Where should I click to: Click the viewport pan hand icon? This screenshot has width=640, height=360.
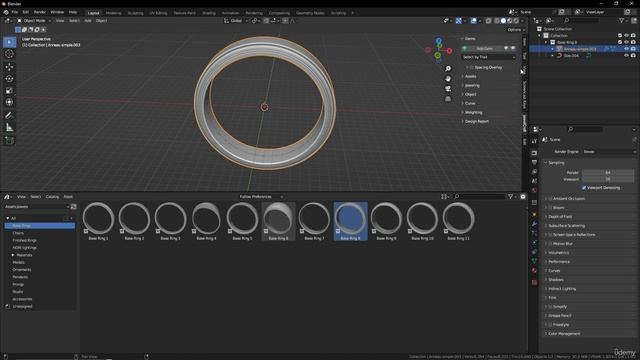pyautogui.click(x=448, y=78)
